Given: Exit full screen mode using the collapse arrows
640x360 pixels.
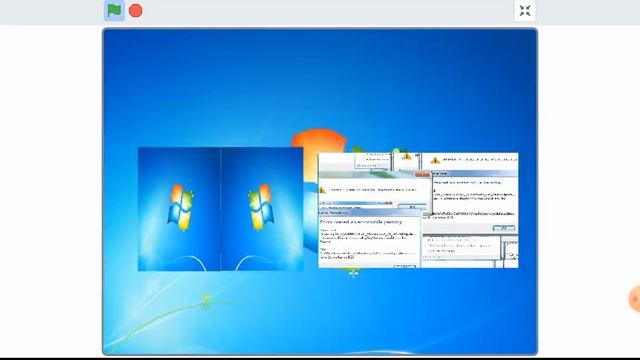Looking at the screenshot, I should click(525, 11).
